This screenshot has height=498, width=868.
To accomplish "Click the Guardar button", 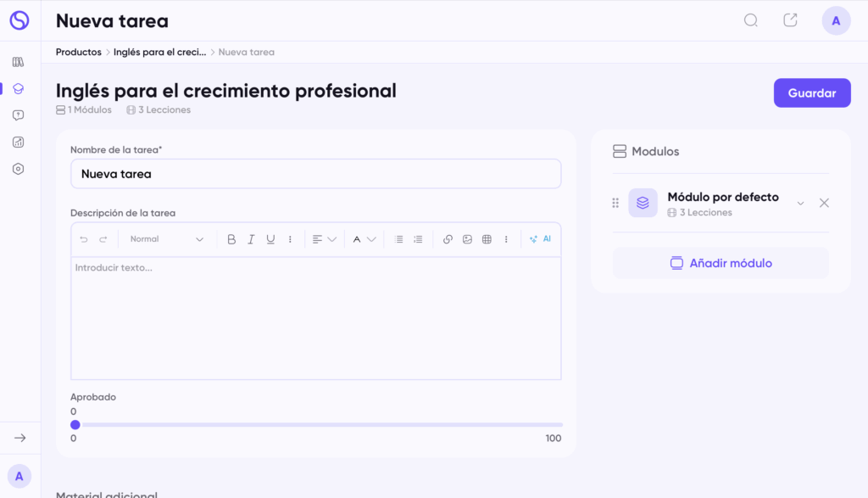I will 811,93.
